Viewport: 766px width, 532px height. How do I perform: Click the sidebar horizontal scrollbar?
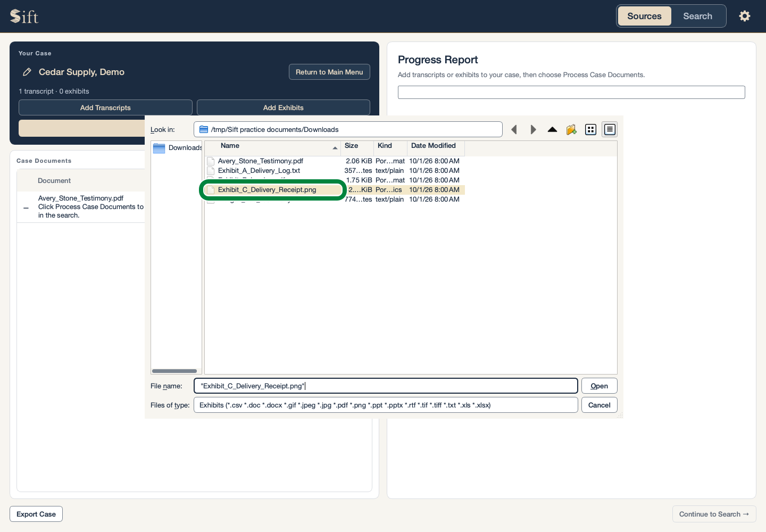[x=174, y=371]
